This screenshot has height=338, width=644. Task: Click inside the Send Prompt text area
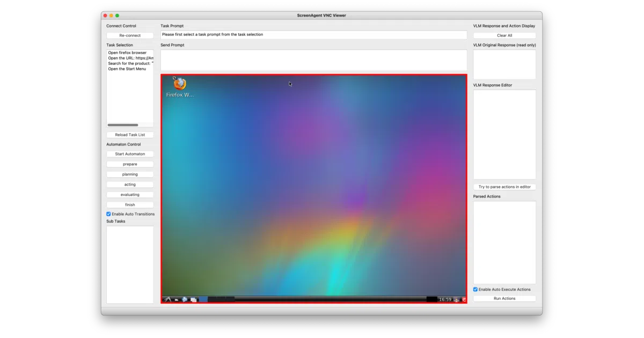point(313,60)
